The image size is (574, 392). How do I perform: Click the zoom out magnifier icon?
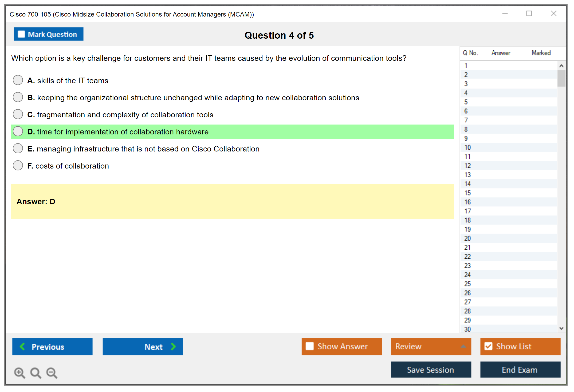coord(52,373)
